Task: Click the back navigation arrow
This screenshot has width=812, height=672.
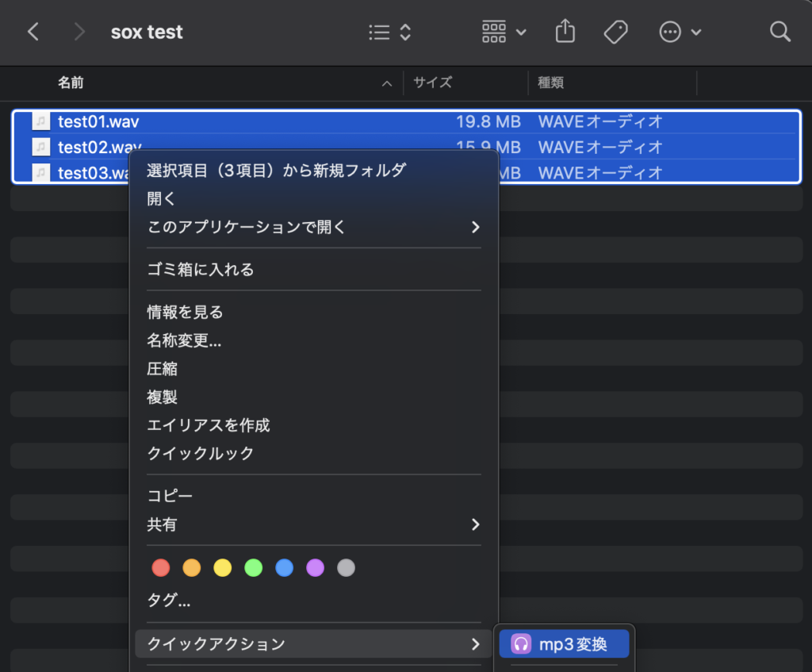Action: [33, 32]
